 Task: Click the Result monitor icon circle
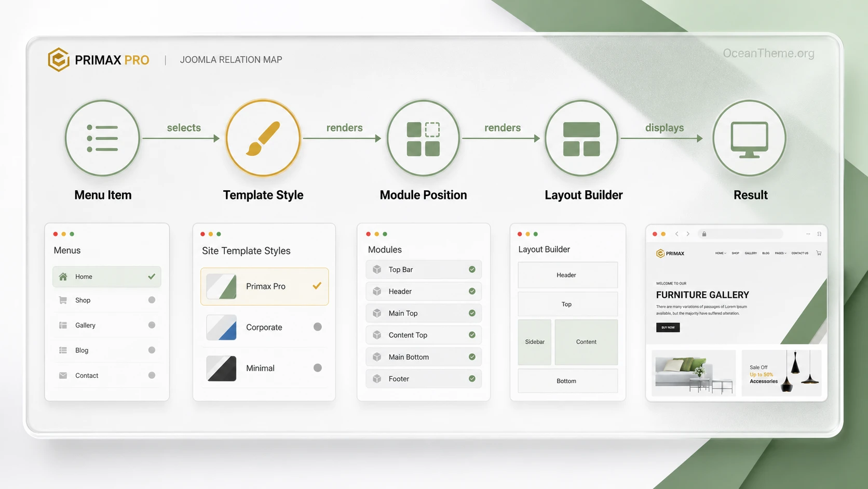(749, 138)
